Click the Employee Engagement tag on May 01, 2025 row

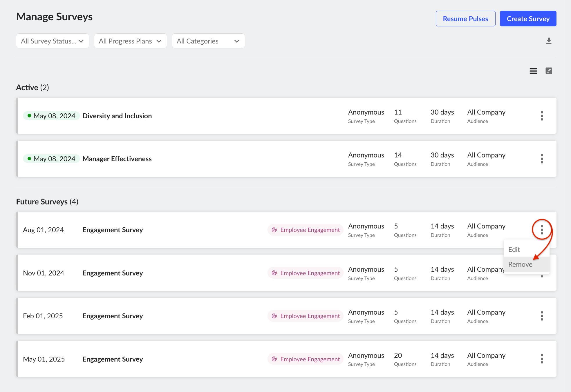[x=306, y=359]
